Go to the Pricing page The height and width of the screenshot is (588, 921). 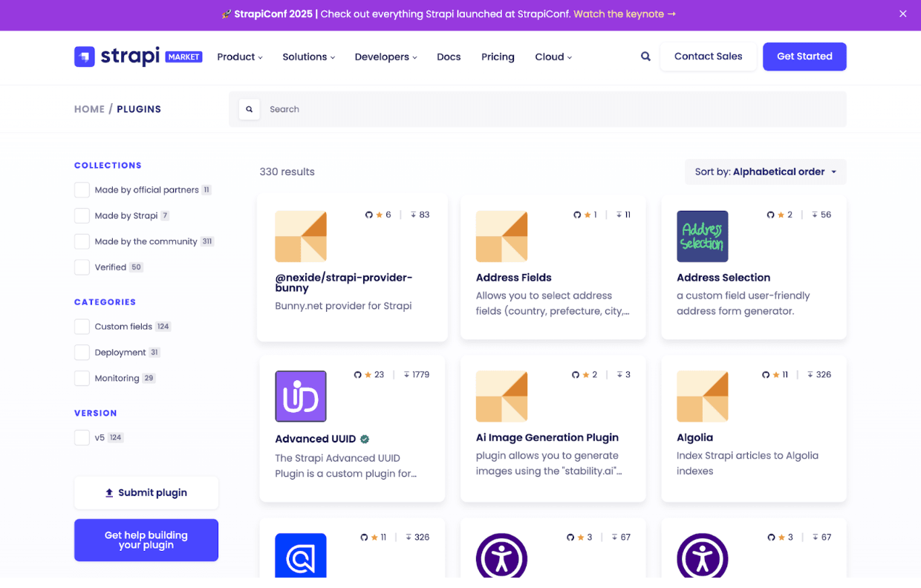click(x=498, y=57)
